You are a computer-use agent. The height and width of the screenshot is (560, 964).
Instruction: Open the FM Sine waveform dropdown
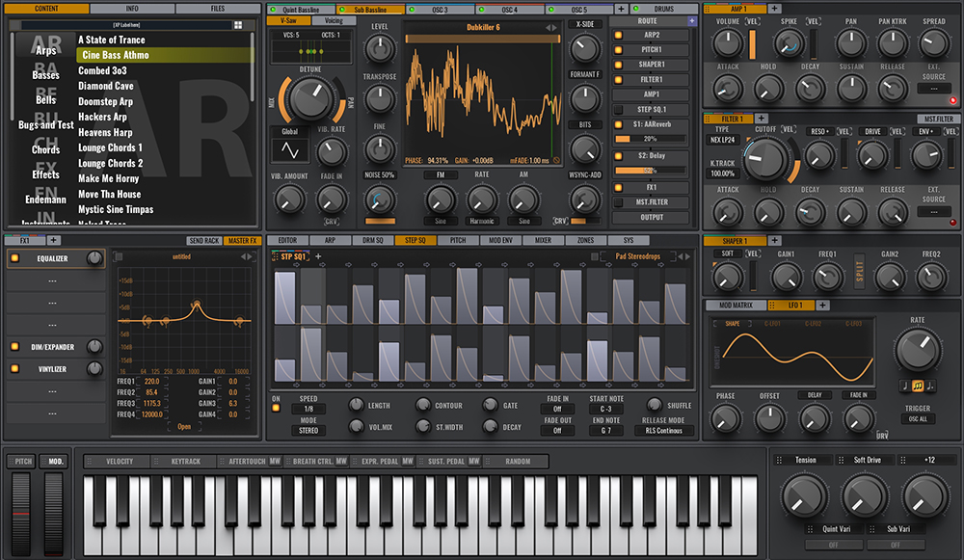tap(441, 222)
